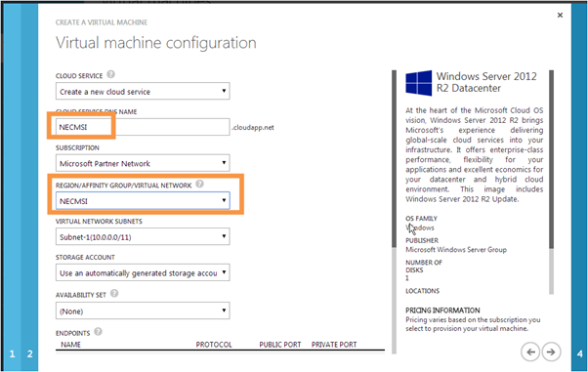Viewport: 588px width, 372px height.
Task: Click the OS FAMILY label
Action: point(421,219)
